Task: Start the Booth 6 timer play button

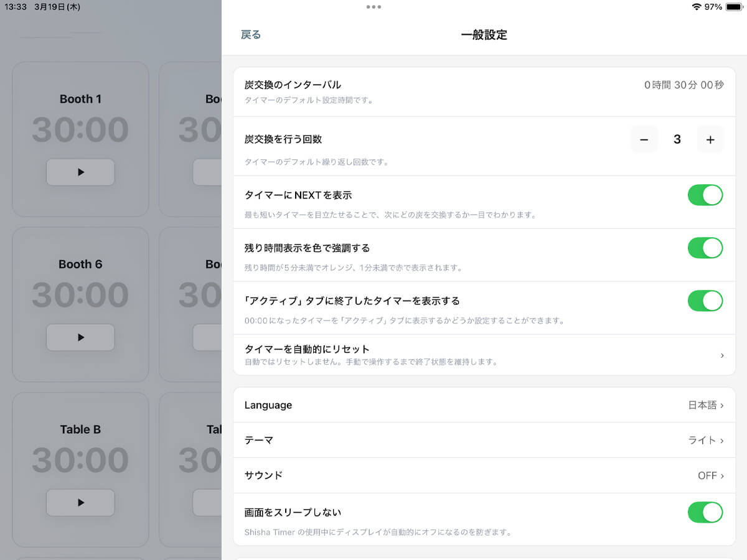Action: [x=80, y=337]
